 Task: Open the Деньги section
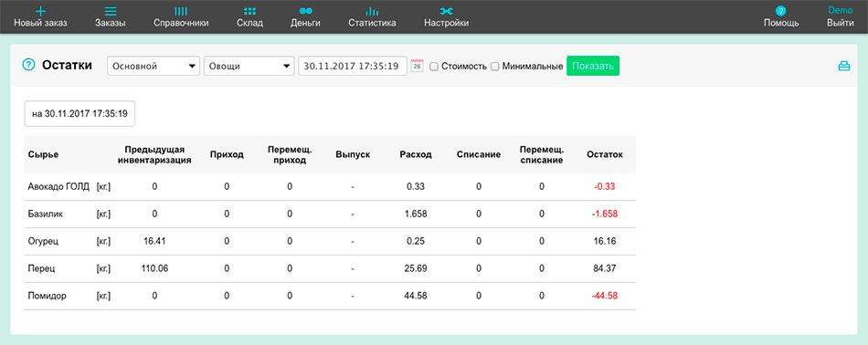pyautogui.click(x=305, y=23)
